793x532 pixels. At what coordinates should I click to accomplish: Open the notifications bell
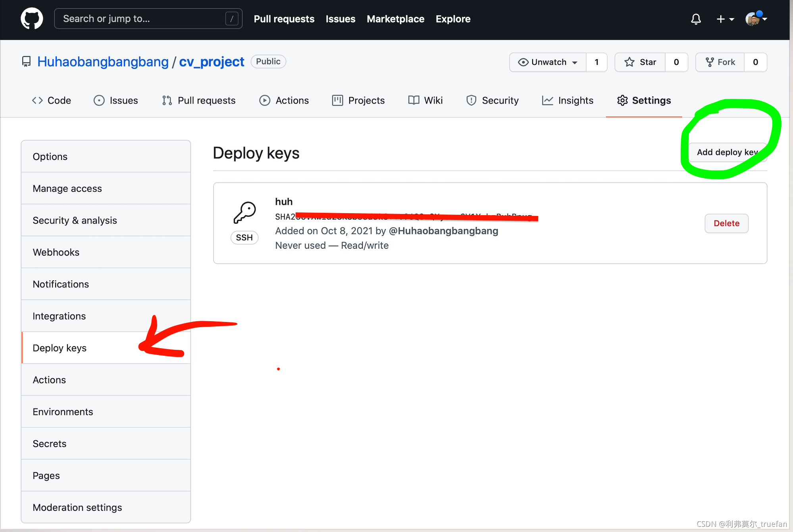(x=696, y=19)
